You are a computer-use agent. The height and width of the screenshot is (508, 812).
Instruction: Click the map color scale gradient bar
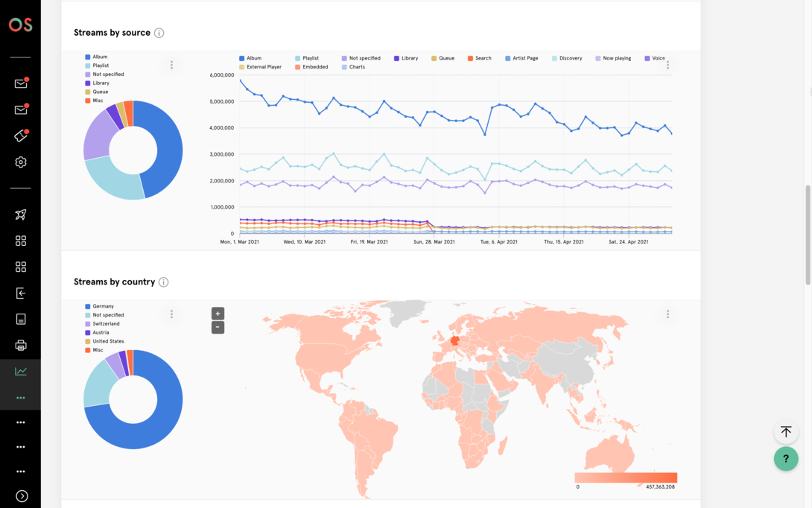coord(626,477)
